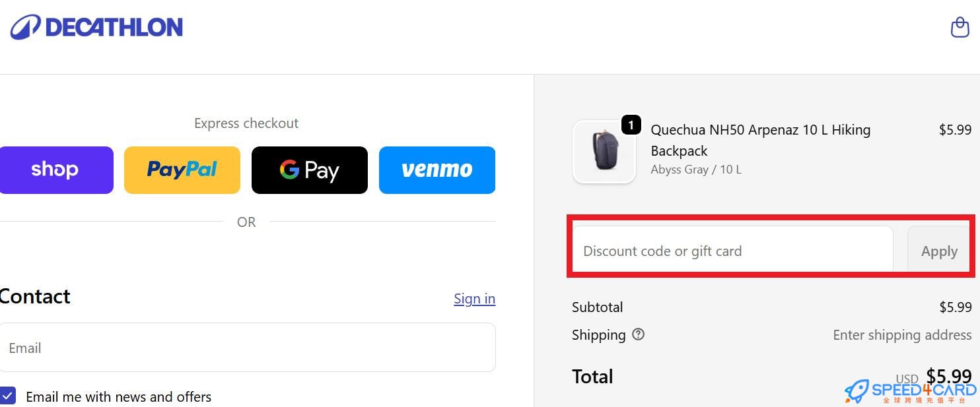Click the Enter shipping address text

[x=901, y=335]
